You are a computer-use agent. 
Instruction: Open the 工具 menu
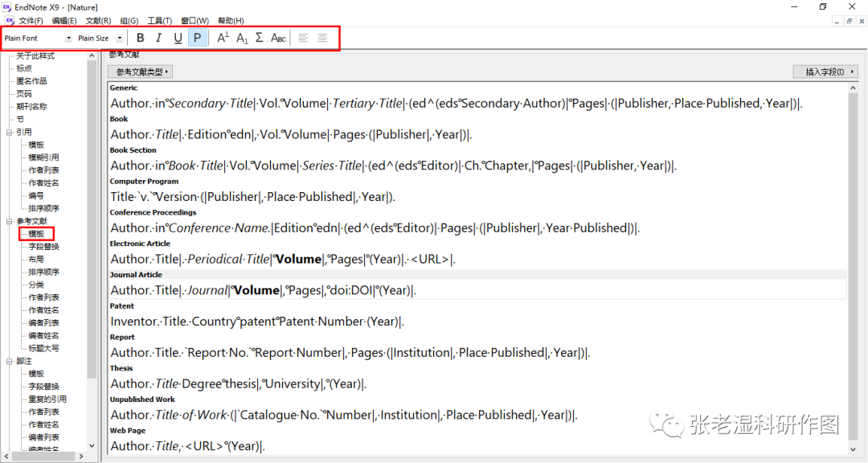pos(160,20)
